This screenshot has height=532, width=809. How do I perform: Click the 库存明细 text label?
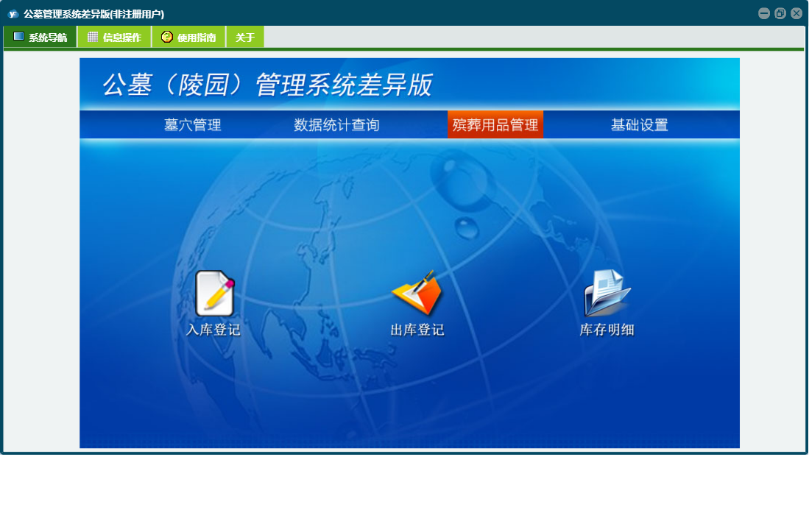coord(607,330)
